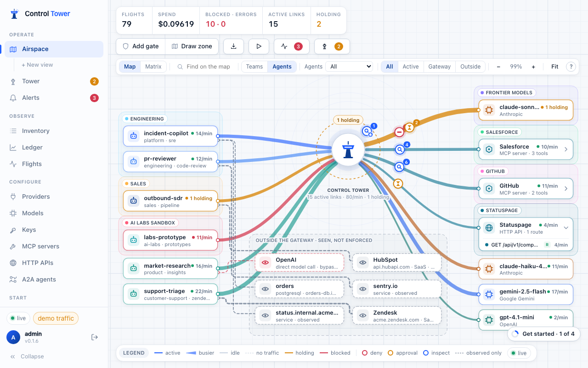588x368 pixels.
Task: Open the question mark help button
Action: 571,67
